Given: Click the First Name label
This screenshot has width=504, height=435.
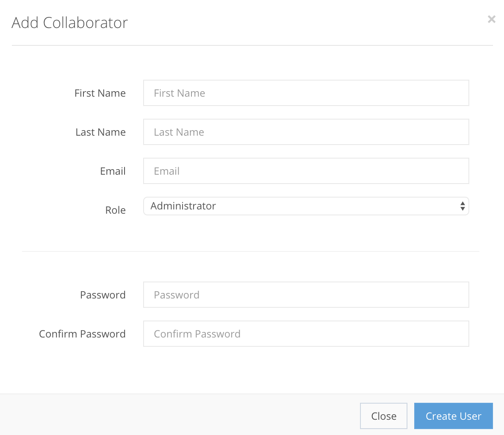Looking at the screenshot, I should (x=100, y=93).
